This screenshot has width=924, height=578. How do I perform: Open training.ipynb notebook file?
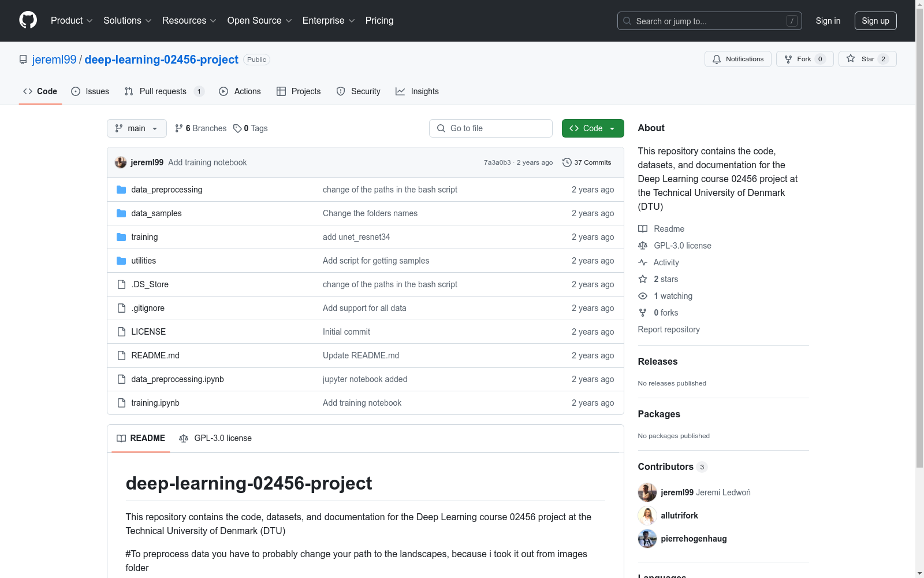[155, 403]
